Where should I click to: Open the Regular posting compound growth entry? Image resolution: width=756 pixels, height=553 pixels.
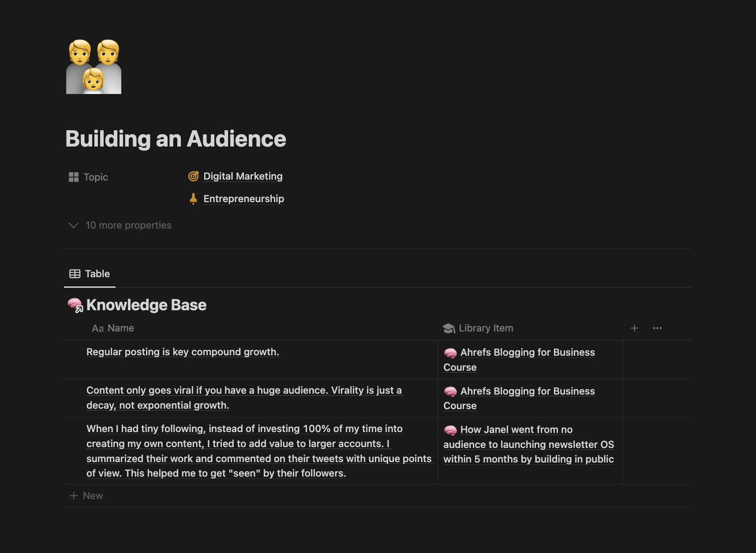(183, 352)
